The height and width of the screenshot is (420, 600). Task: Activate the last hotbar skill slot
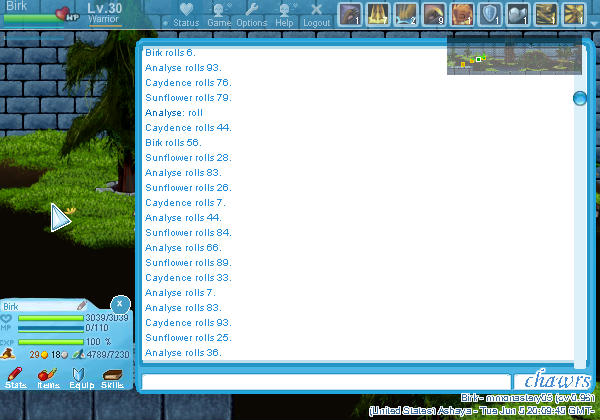574,14
